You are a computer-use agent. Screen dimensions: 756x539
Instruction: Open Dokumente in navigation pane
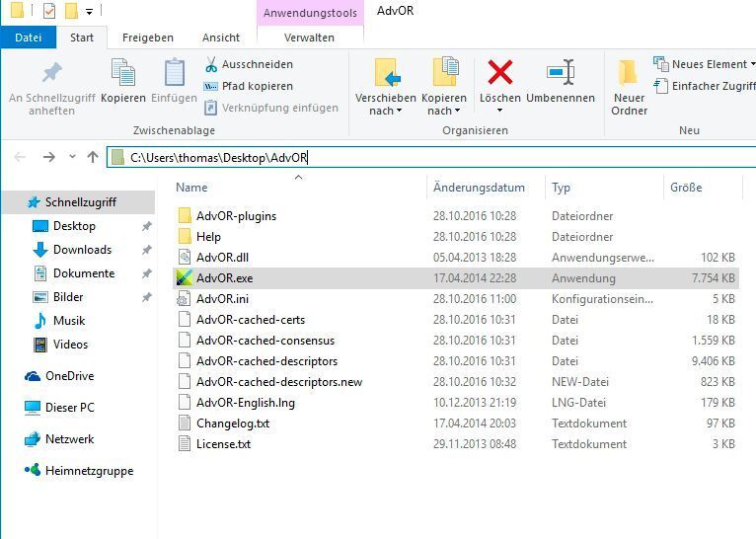point(84,272)
